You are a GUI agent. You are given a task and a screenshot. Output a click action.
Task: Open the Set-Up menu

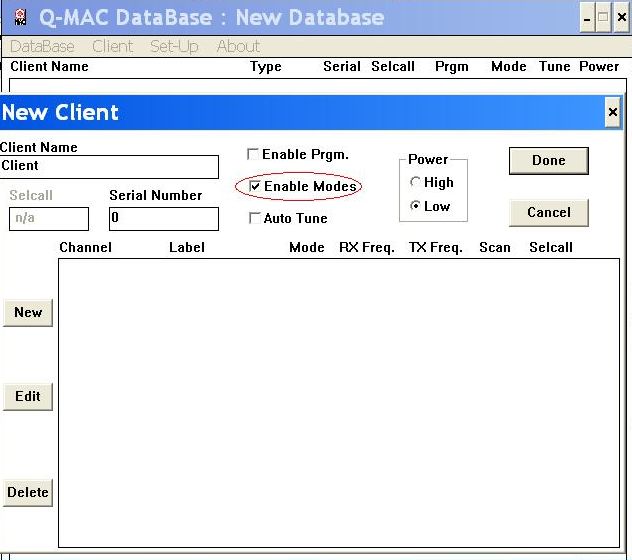coord(174,47)
